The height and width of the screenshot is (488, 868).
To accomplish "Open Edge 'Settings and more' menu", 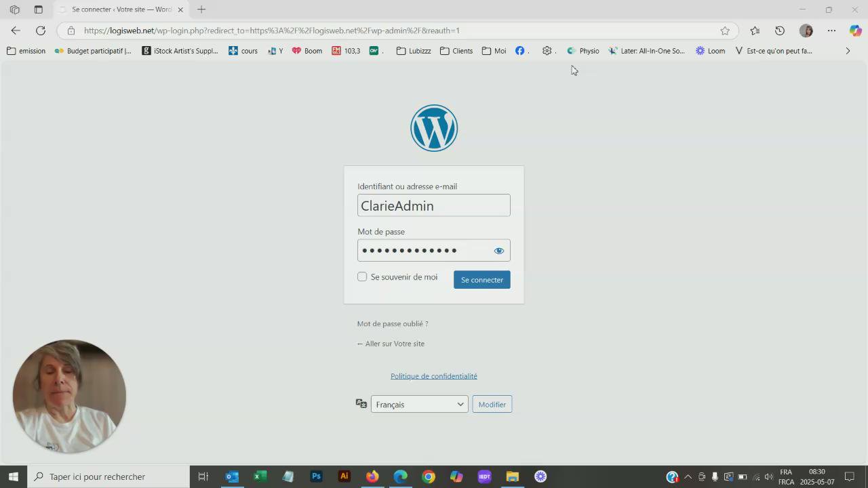I will pyautogui.click(x=831, y=30).
